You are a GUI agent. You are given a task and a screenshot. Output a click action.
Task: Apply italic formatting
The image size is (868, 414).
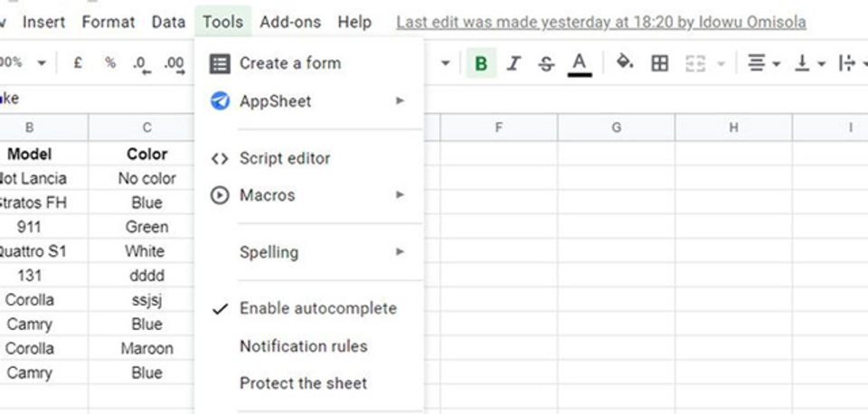(x=514, y=63)
